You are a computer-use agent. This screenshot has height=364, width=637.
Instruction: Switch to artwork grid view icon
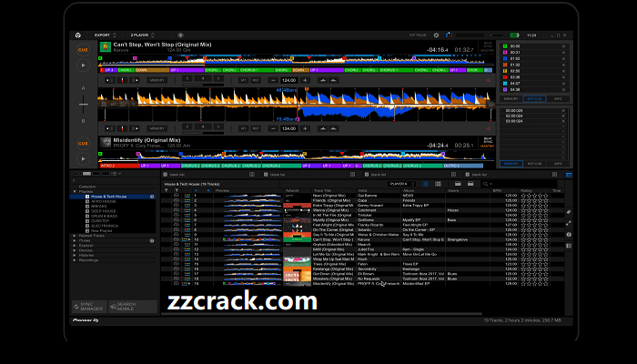tap(425, 184)
